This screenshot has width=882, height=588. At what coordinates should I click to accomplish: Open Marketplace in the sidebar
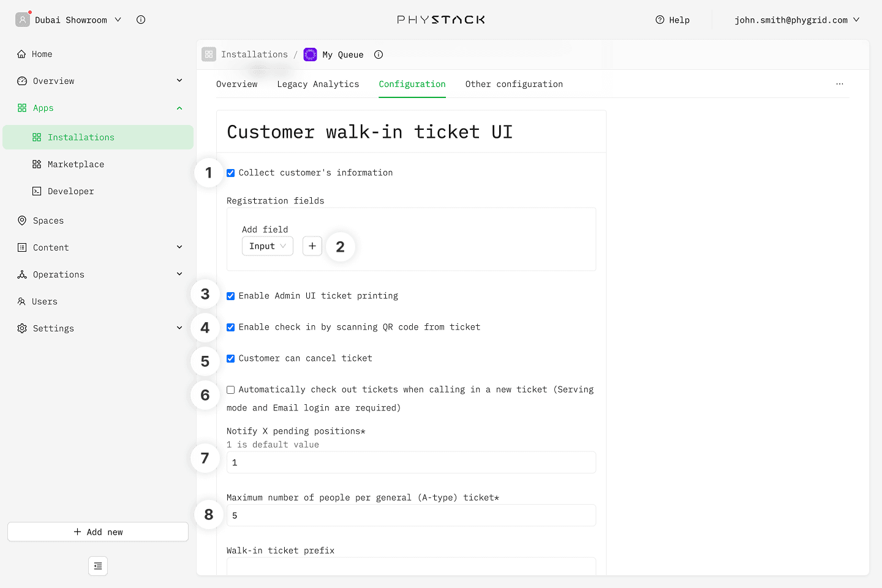tap(76, 164)
